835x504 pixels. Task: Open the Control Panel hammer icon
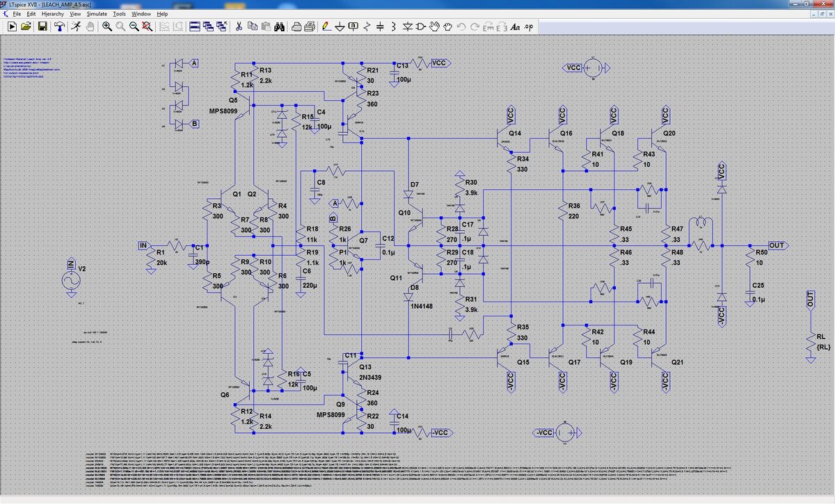click(x=60, y=26)
